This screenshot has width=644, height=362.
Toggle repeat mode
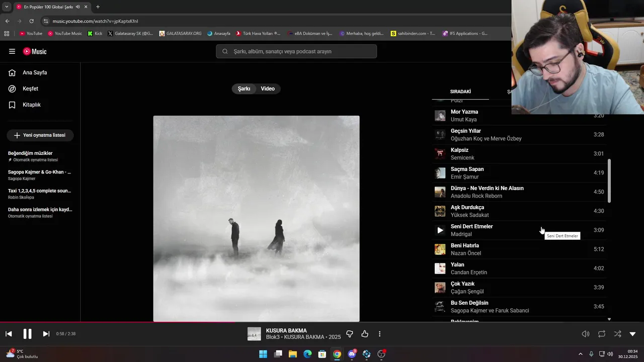click(602, 334)
